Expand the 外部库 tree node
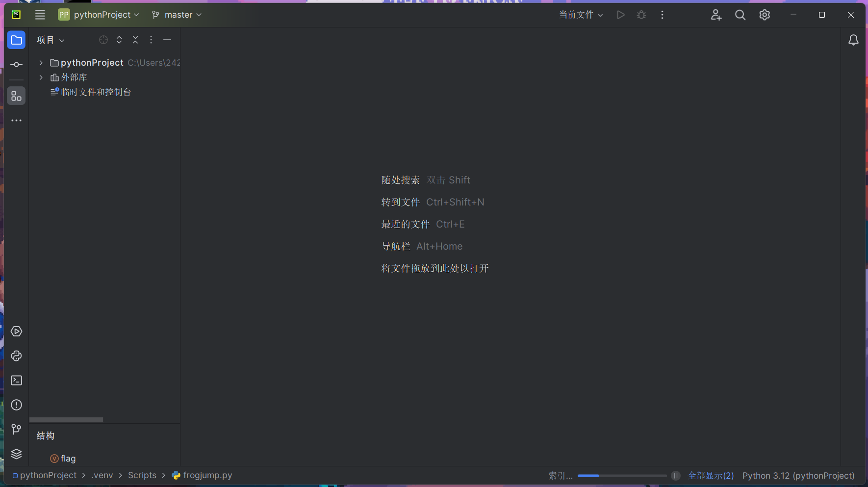This screenshot has height=487, width=868. tap(41, 77)
